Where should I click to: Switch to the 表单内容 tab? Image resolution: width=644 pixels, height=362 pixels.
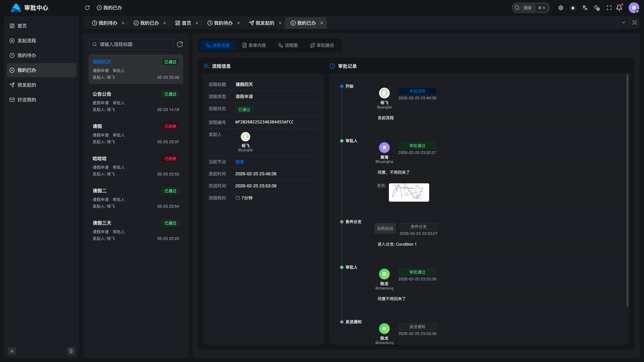pyautogui.click(x=254, y=45)
